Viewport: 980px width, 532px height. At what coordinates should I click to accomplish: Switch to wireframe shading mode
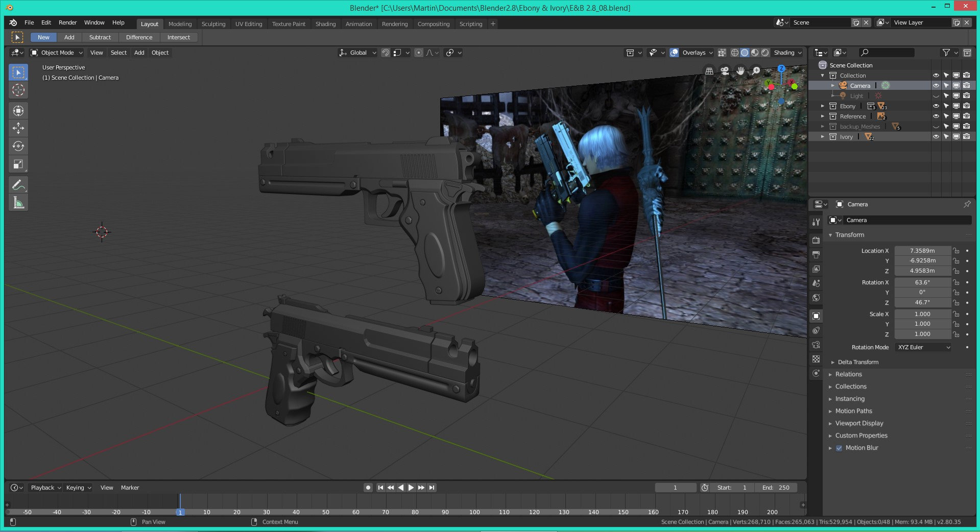coord(734,53)
